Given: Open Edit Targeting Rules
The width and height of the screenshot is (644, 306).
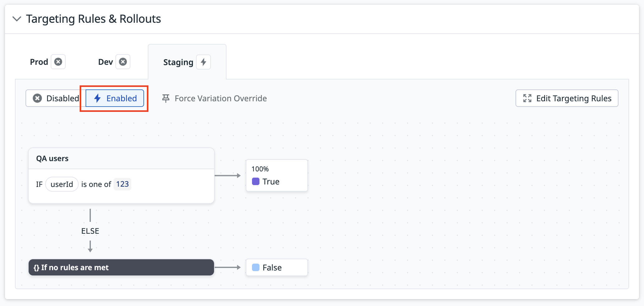Looking at the screenshot, I should (x=567, y=98).
